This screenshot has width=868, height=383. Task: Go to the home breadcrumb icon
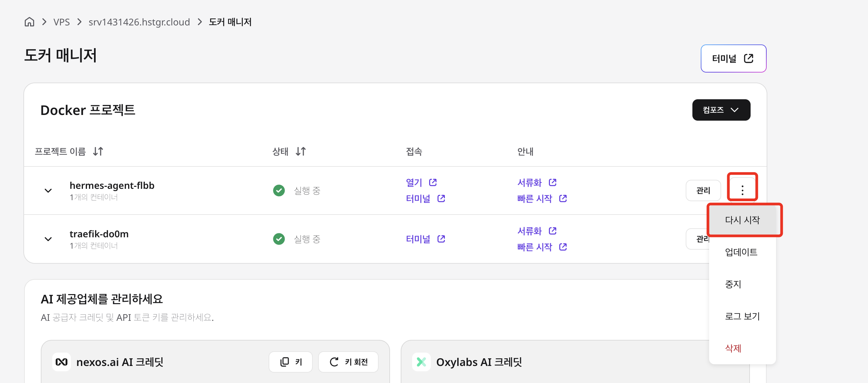29,22
